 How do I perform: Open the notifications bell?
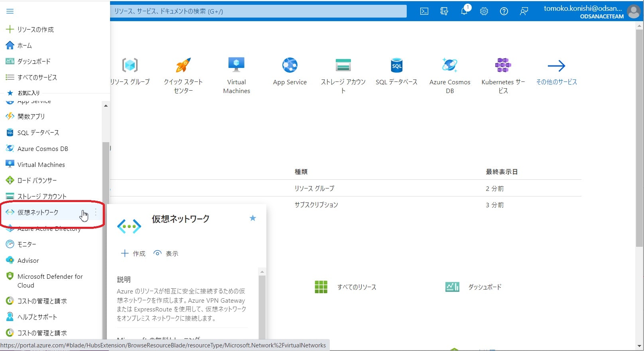pos(464,11)
